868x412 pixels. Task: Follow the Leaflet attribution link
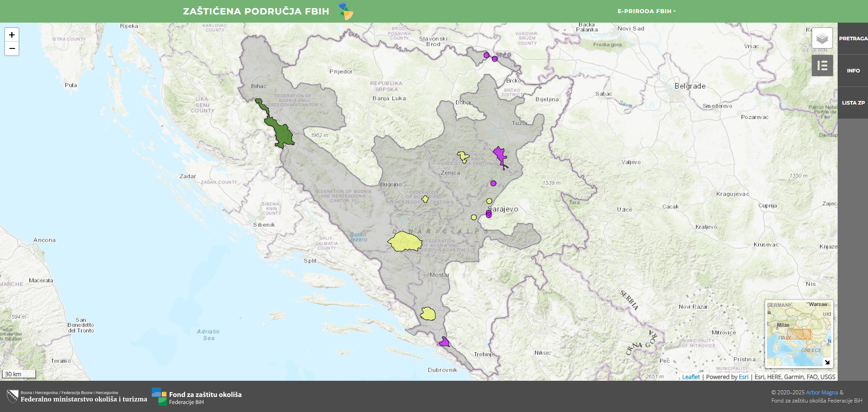click(x=690, y=376)
